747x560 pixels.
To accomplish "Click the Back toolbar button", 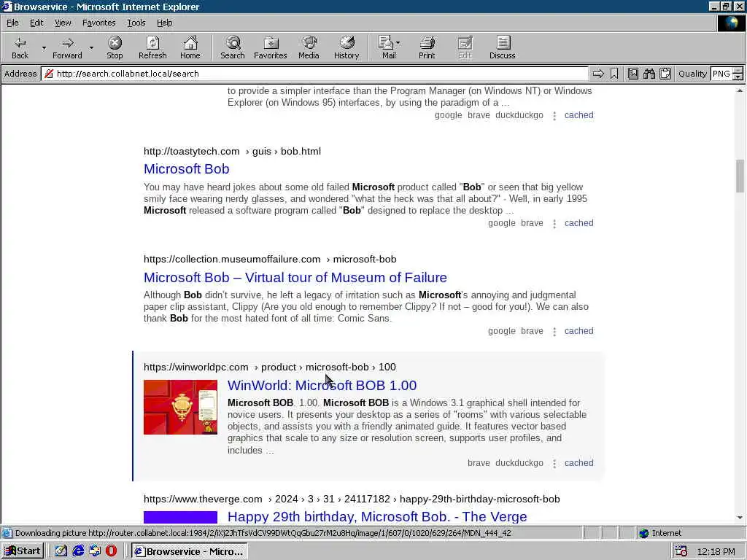I will point(20,47).
